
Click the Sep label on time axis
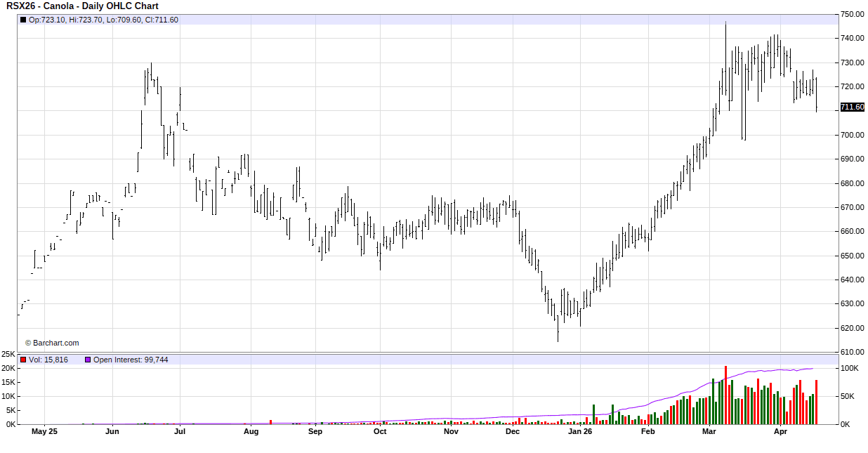[315, 432]
